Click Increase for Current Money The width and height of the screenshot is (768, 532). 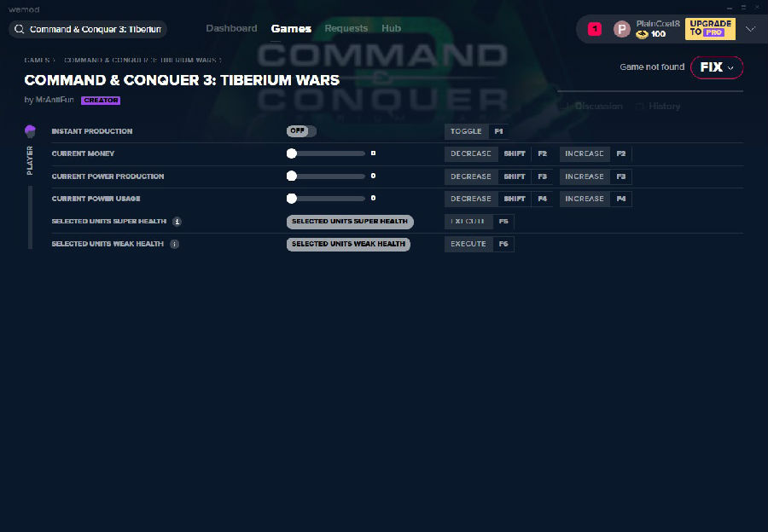coord(585,154)
